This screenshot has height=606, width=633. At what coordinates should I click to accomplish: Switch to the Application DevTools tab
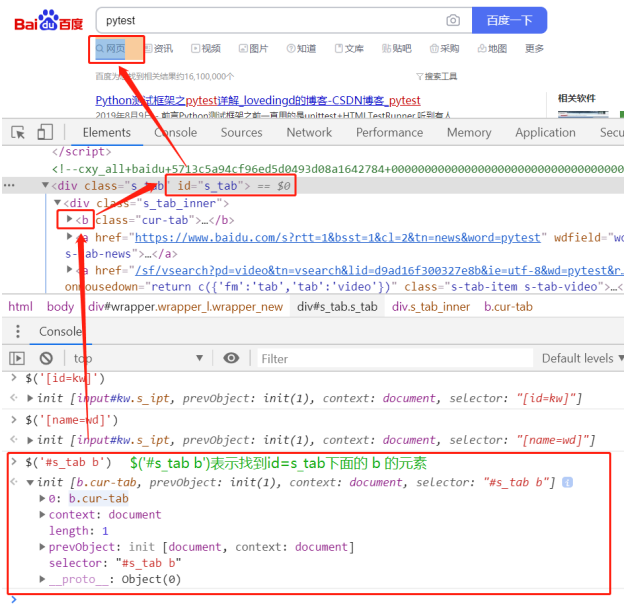pos(545,132)
